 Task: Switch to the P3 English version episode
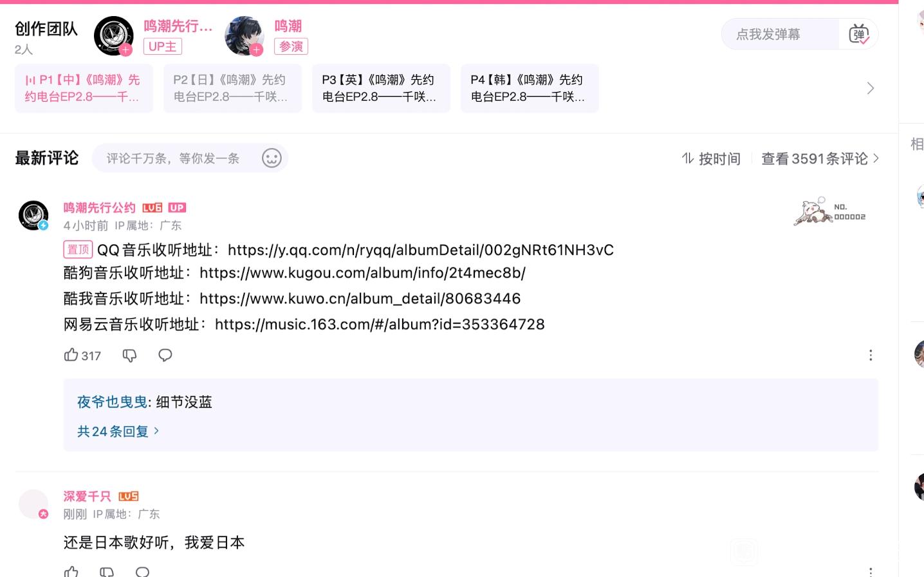click(x=381, y=88)
